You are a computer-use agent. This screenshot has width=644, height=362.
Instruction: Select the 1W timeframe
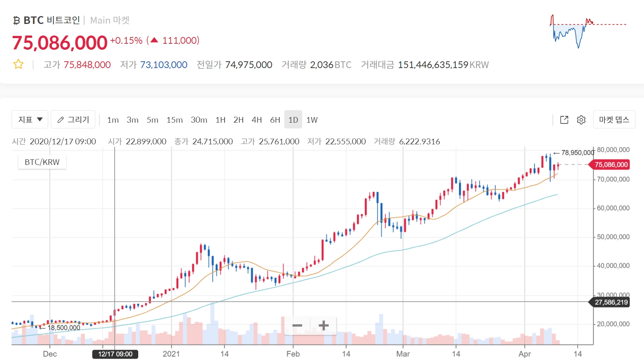point(312,120)
